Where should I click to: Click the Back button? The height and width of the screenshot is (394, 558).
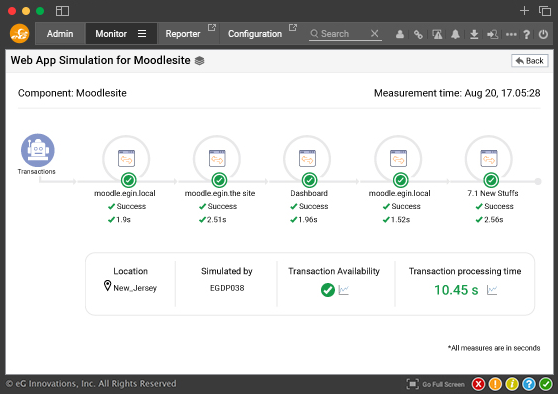coord(530,61)
